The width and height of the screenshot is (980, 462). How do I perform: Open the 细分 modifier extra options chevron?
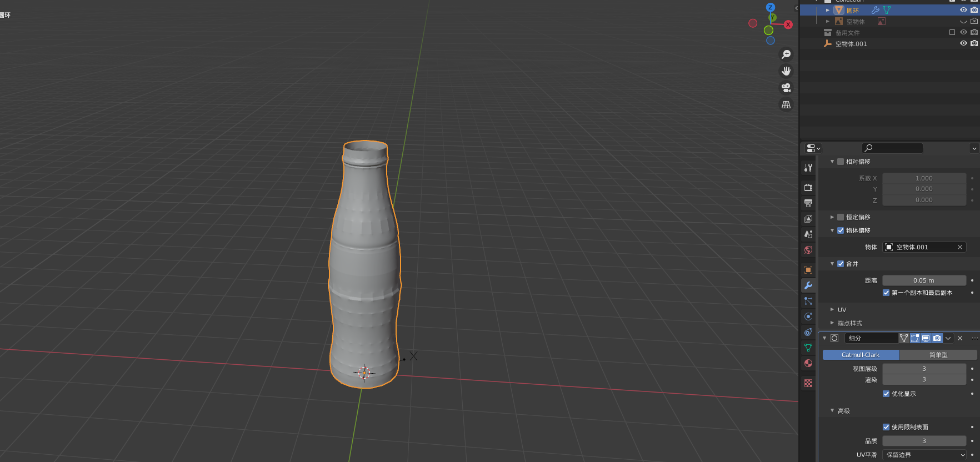click(948, 338)
